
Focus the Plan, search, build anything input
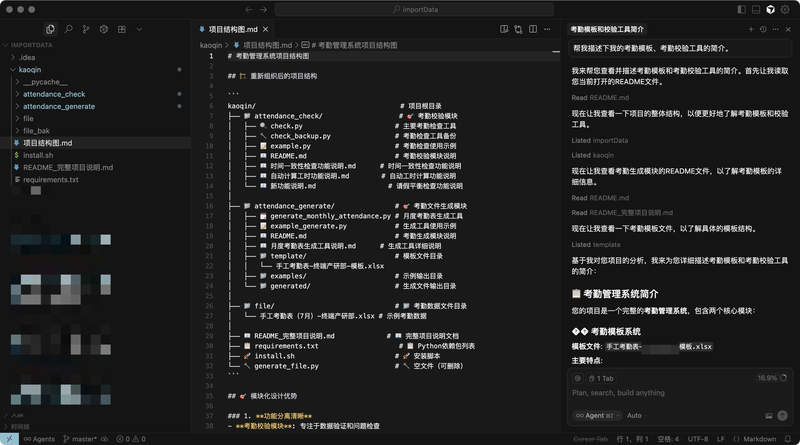pyautogui.click(x=680, y=393)
